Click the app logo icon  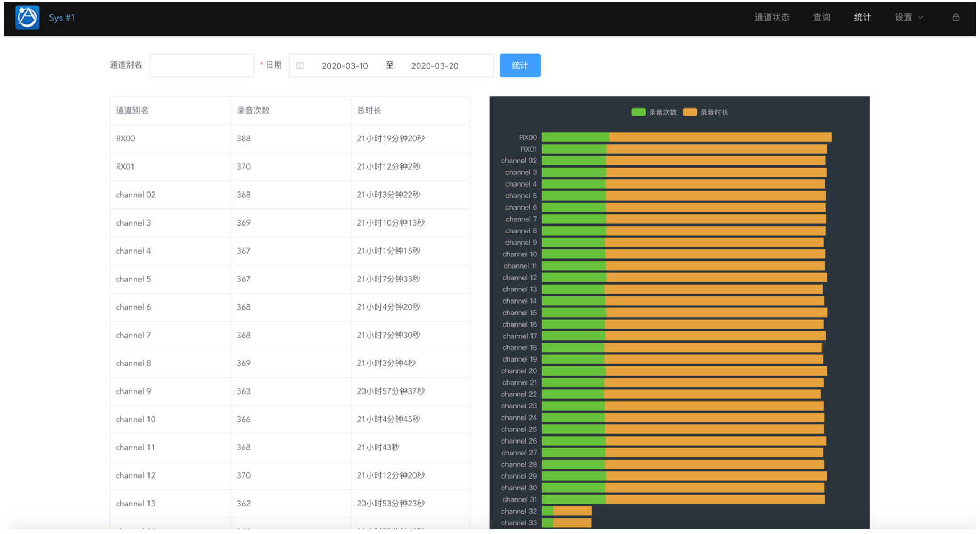coord(27,18)
